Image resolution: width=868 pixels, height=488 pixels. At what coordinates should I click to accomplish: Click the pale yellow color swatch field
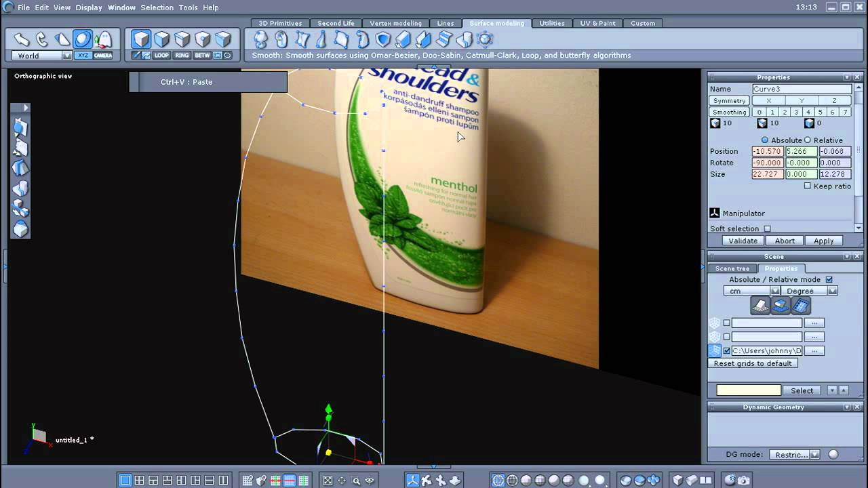[x=749, y=390]
